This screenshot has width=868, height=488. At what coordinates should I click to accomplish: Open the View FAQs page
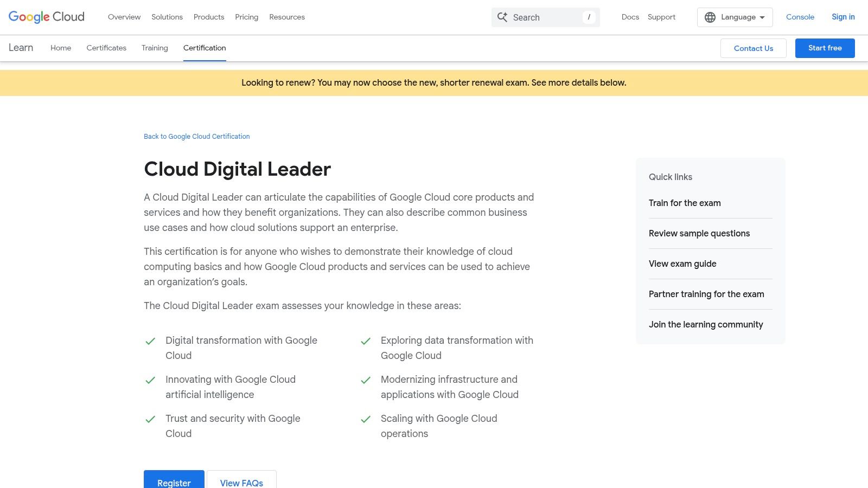241,483
